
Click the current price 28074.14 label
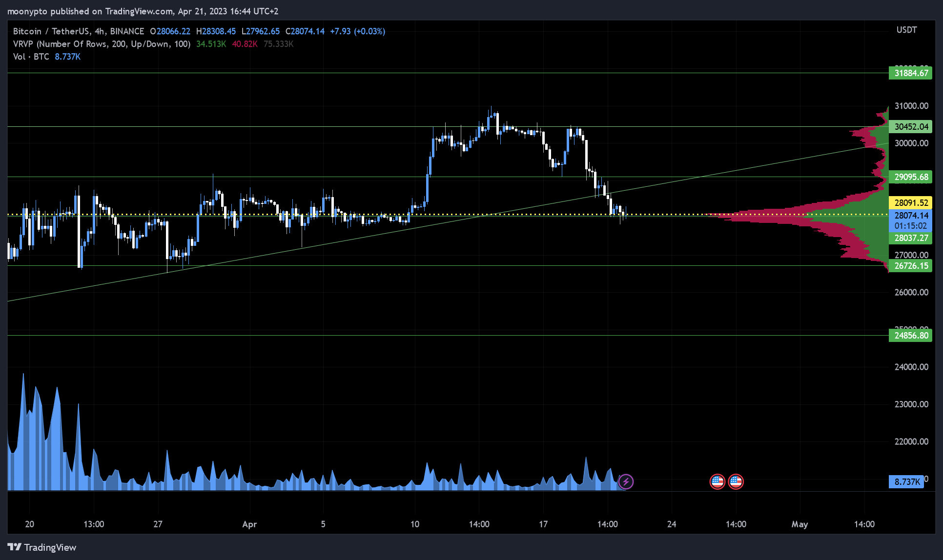coord(911,216)
